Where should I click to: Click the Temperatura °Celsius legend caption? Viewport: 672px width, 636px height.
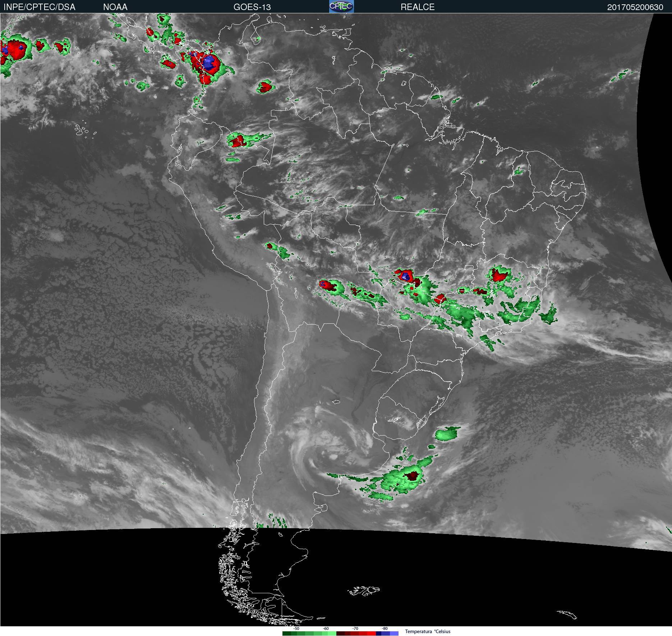(x=428, y=631)
